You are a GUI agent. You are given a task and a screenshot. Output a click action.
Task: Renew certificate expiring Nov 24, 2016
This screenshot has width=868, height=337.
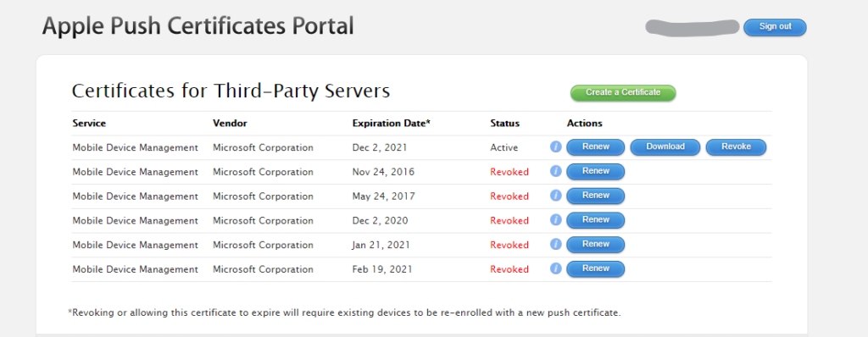[596, 172]
